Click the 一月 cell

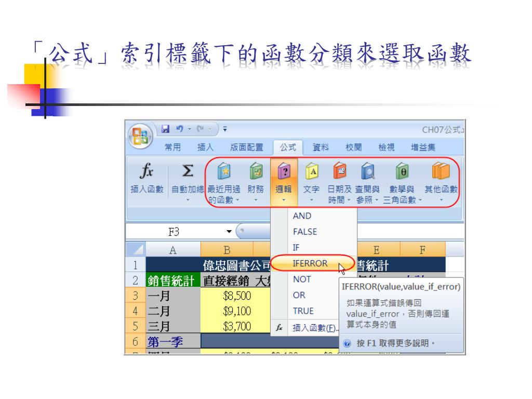coord(173,296)
